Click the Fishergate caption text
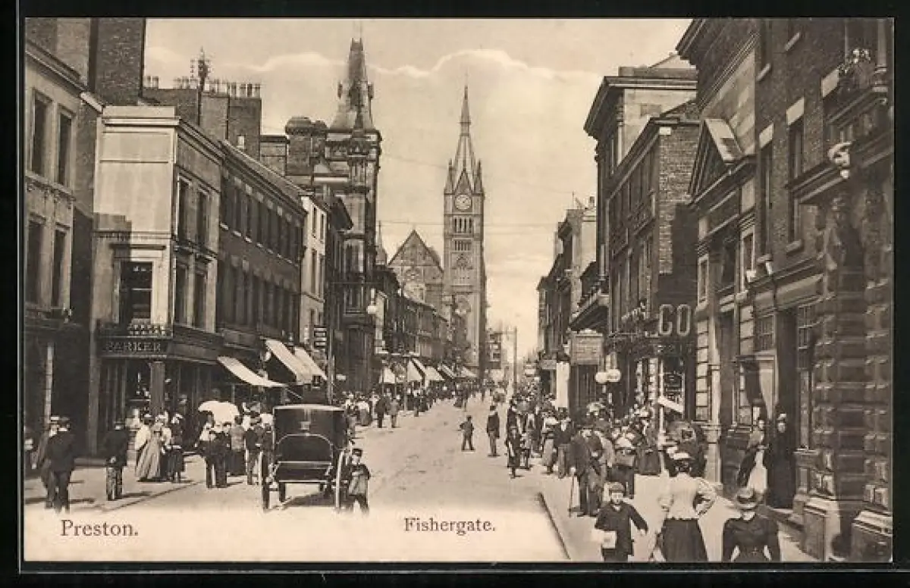Viewport: 910px width, 588px height. click(449, 524)
